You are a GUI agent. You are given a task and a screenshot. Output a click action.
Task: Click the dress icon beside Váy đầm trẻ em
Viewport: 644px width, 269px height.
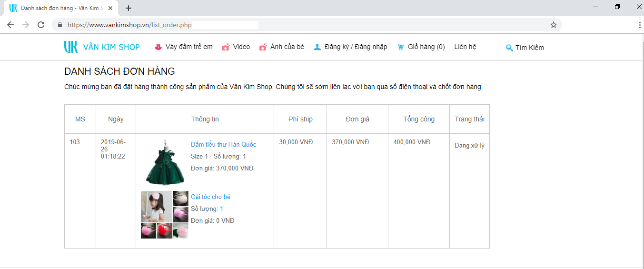click(x=158, y=47)
